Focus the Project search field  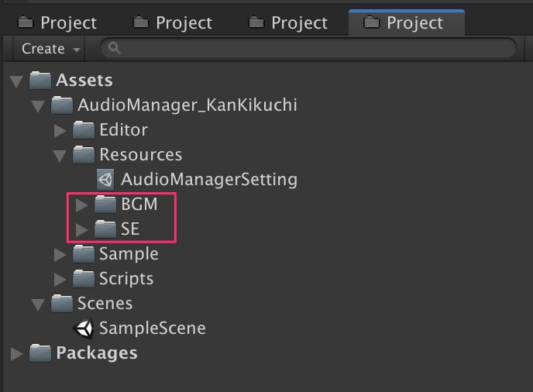[x=310, y=49]
